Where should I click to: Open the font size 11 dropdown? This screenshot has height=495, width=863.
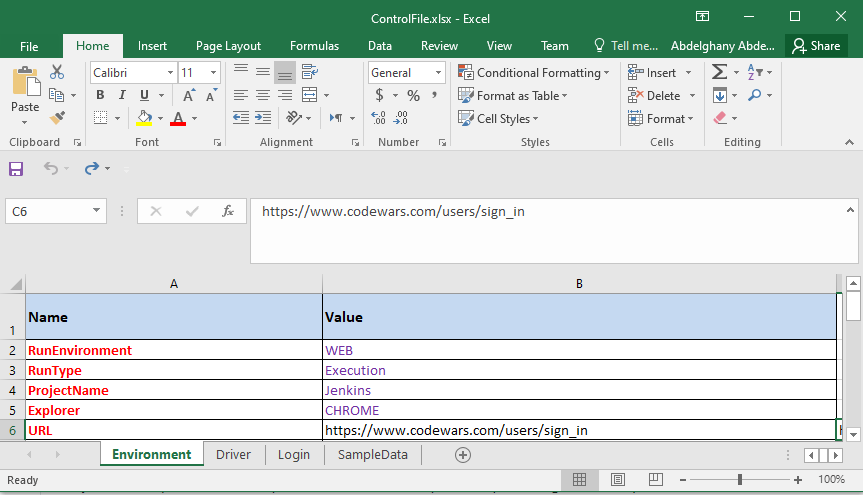click(x=213, y=73)
